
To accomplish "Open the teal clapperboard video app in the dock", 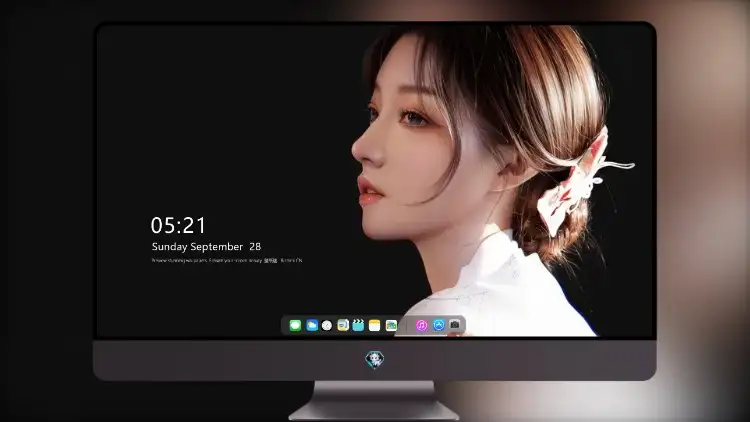I will point(358,325).
